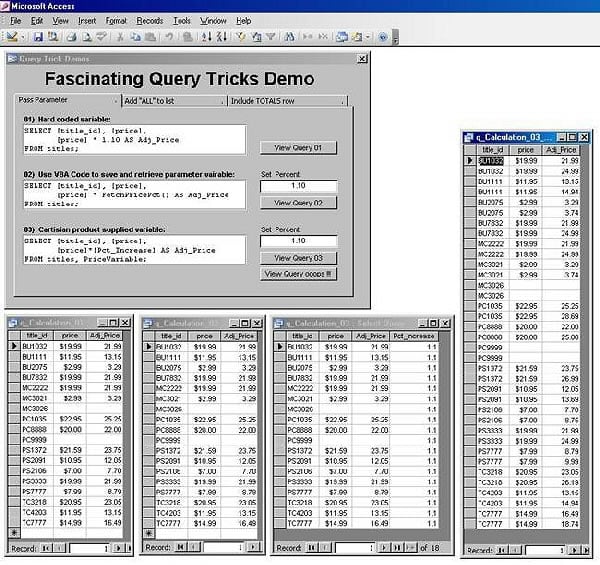The width and height of the screenshot is (600, 565).
Task: Open the Tools menu
Action: (181, 21)
